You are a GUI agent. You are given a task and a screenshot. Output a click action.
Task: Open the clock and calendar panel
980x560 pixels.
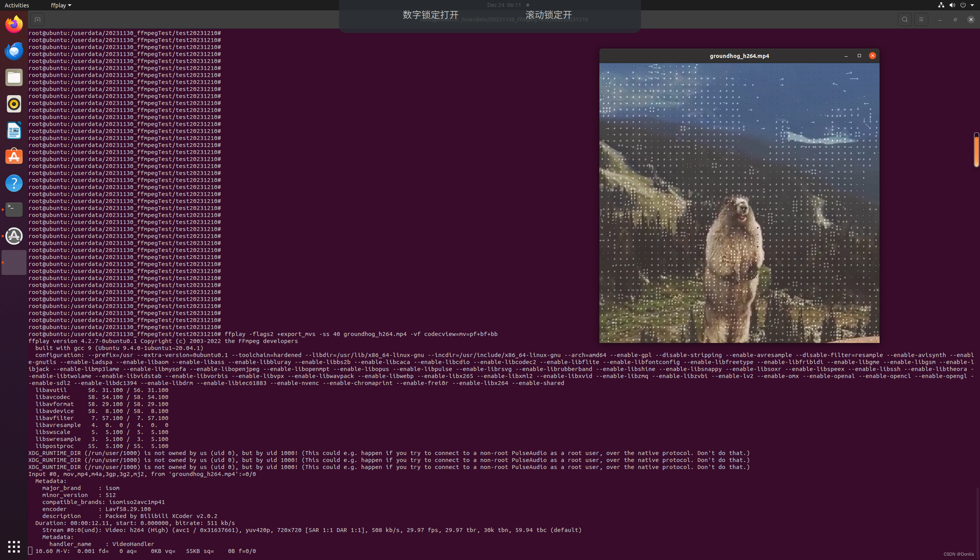(504, 5)
